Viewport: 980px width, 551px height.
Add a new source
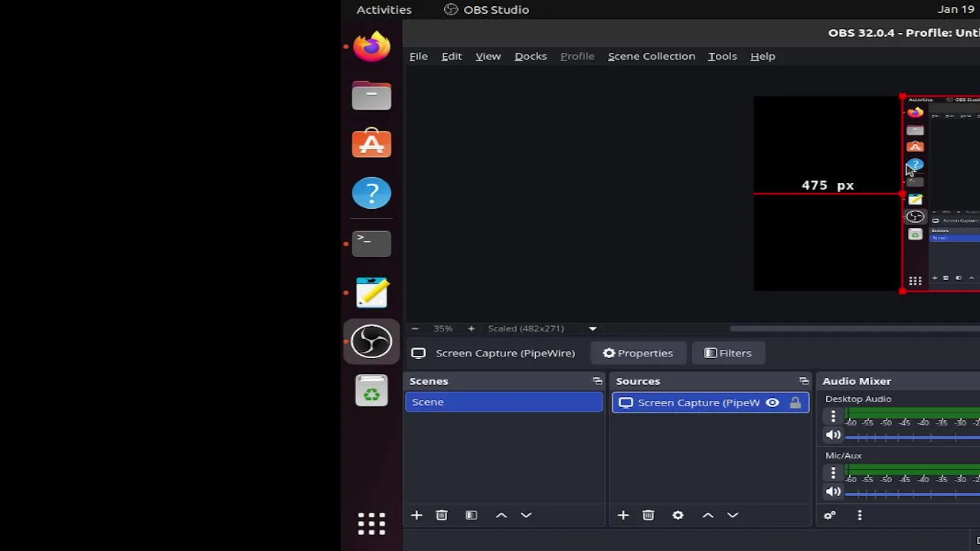(x=623, y=515)
